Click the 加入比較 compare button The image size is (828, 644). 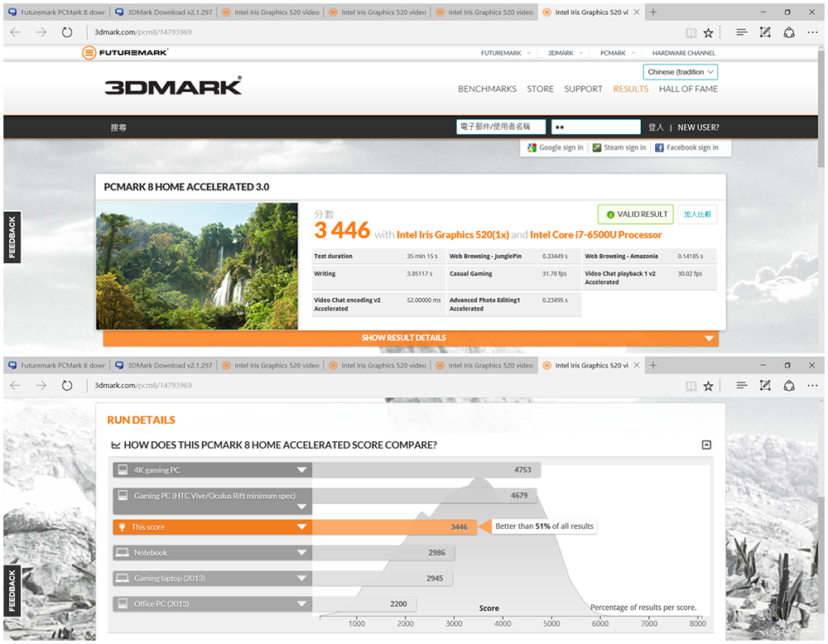(x=698, y=214)
